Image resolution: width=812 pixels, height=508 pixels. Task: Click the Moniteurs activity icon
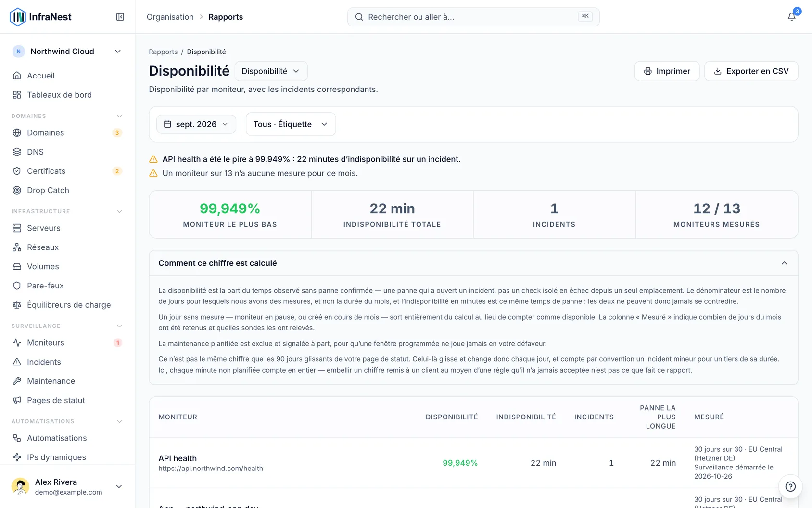pos(17,343)
